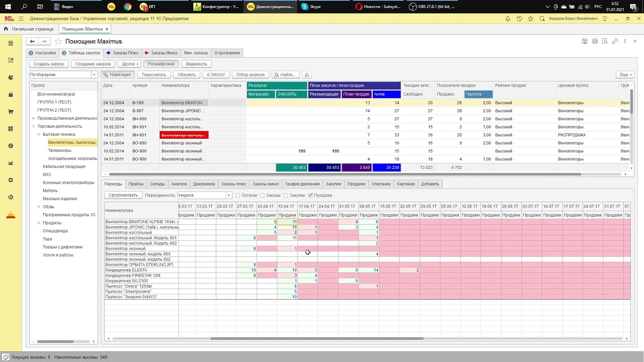
Task: Save the form with the diskette icon
Action: coord(585,41)
